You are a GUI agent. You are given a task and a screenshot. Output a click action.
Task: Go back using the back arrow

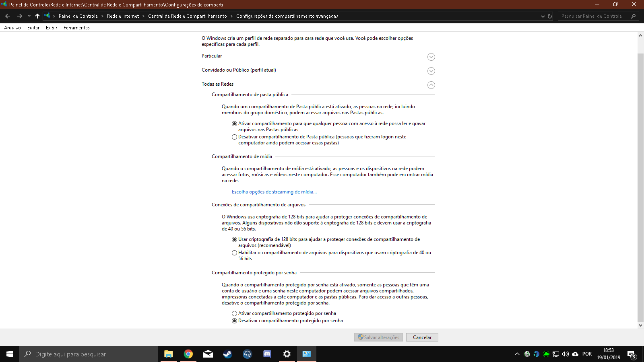[8, 16]
